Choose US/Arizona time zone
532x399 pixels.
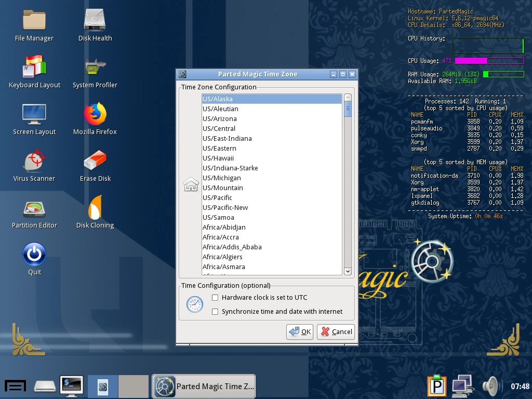pos(272,119)
